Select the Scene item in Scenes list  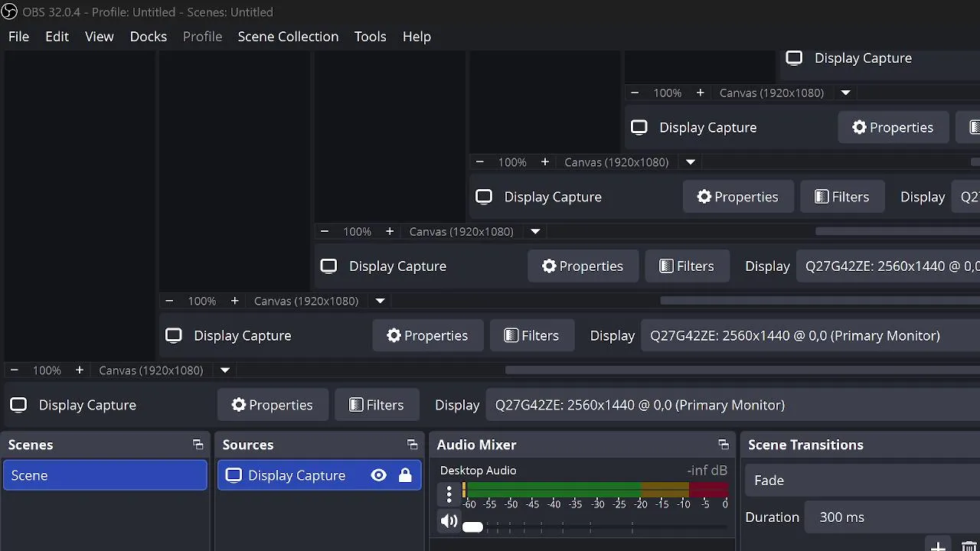[105, 475]
